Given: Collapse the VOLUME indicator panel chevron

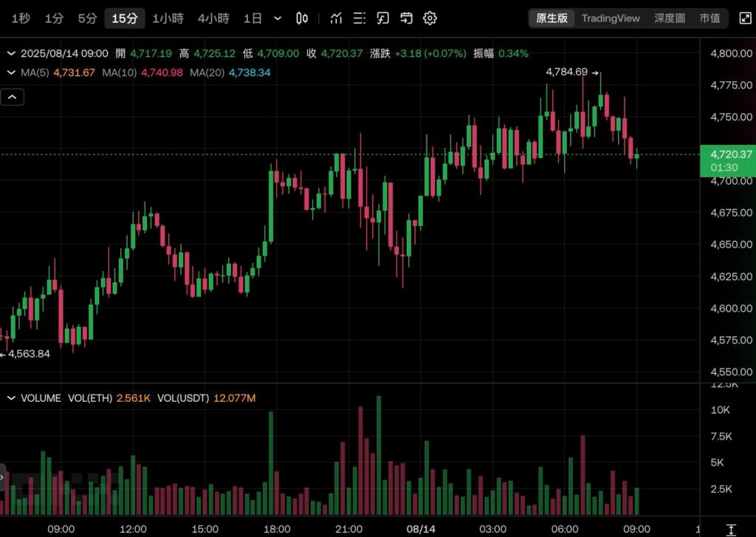Looking at the screenshot, I should coord(10,398).
